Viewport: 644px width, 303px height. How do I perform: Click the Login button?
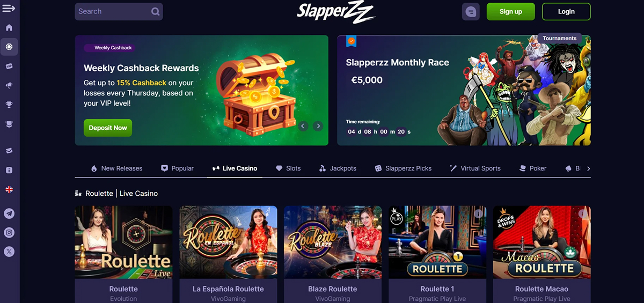coord(566,11)
